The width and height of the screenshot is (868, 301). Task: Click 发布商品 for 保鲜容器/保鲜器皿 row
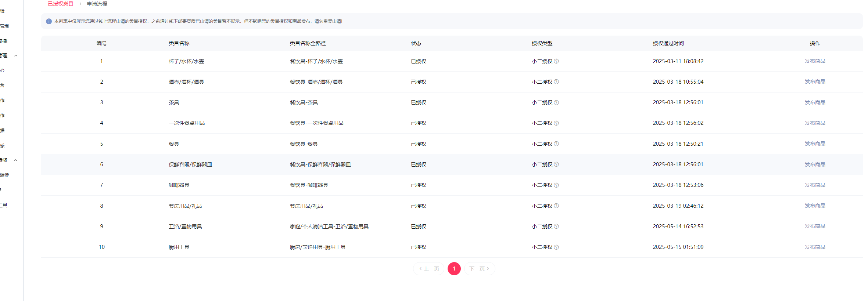coord(815,164)
